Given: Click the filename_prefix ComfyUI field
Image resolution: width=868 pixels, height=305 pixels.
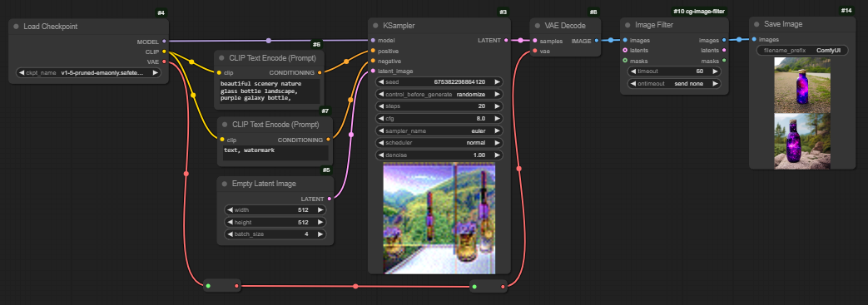Looking at the screenshot, I should 802,51.
